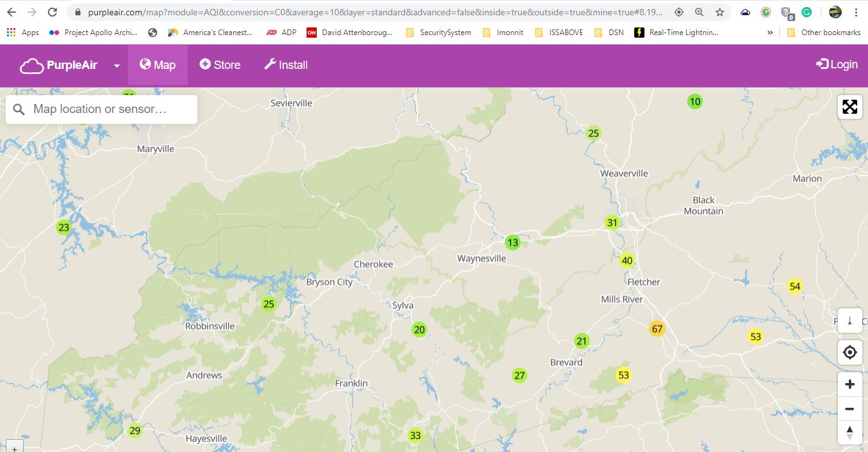Click the bookmark star in the address bar
The width and height of the screenshot is (868, 452).
[719, 12]
